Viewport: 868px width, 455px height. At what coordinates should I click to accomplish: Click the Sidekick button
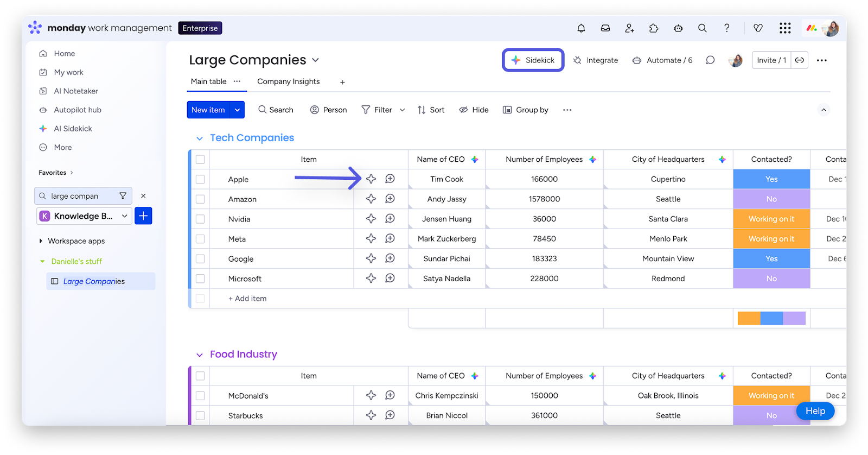[x=533, y=60]
